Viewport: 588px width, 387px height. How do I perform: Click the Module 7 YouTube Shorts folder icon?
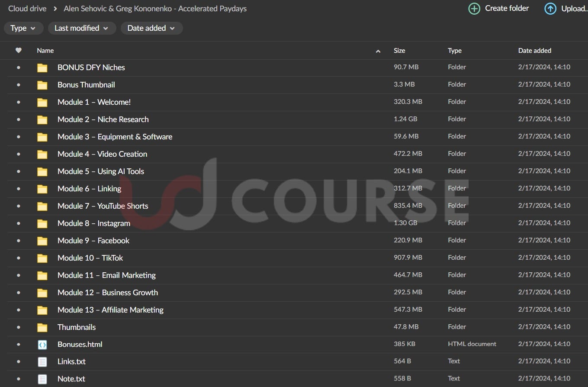pyautogui.click(x=42, y=206)
